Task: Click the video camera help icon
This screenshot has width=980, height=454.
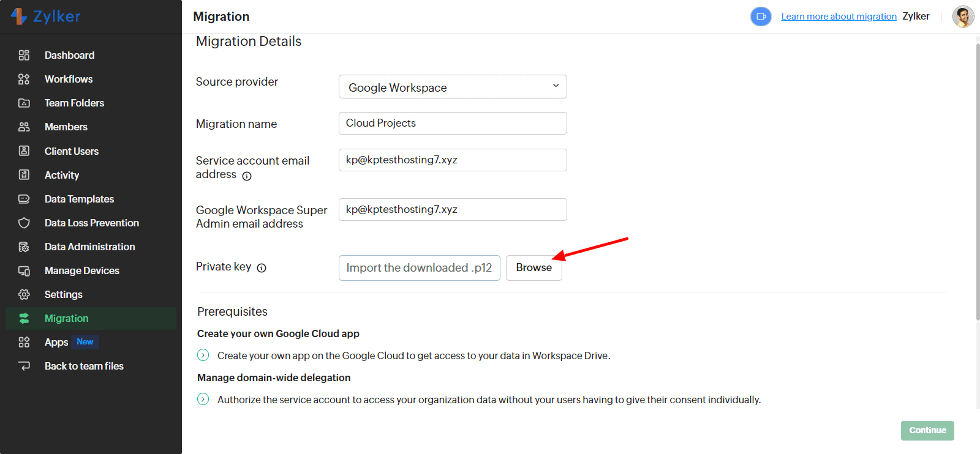Action: point(761,17)
